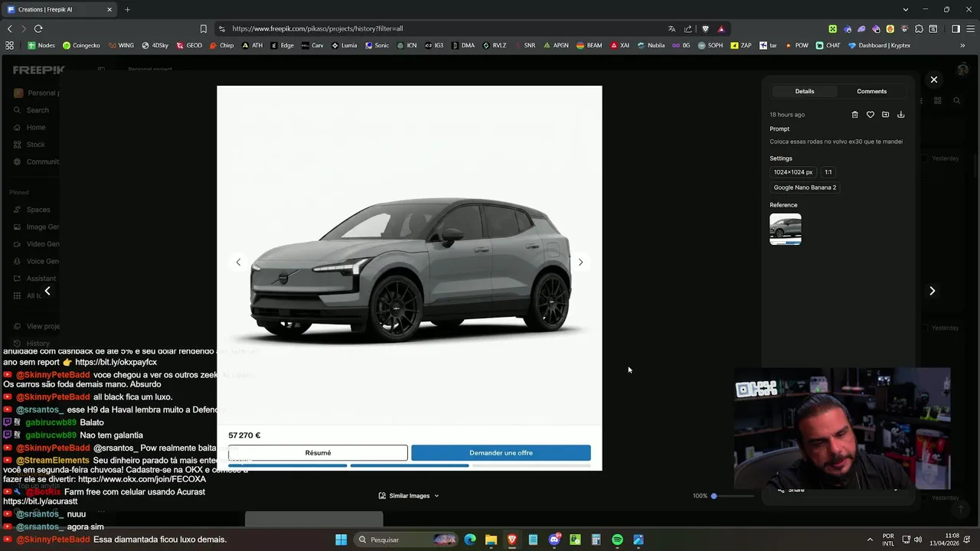Image resolution: width=980 pixels, height=551 pixels.
Task: Open the tab search dropdown arrow
Action: tap(906, 9)
